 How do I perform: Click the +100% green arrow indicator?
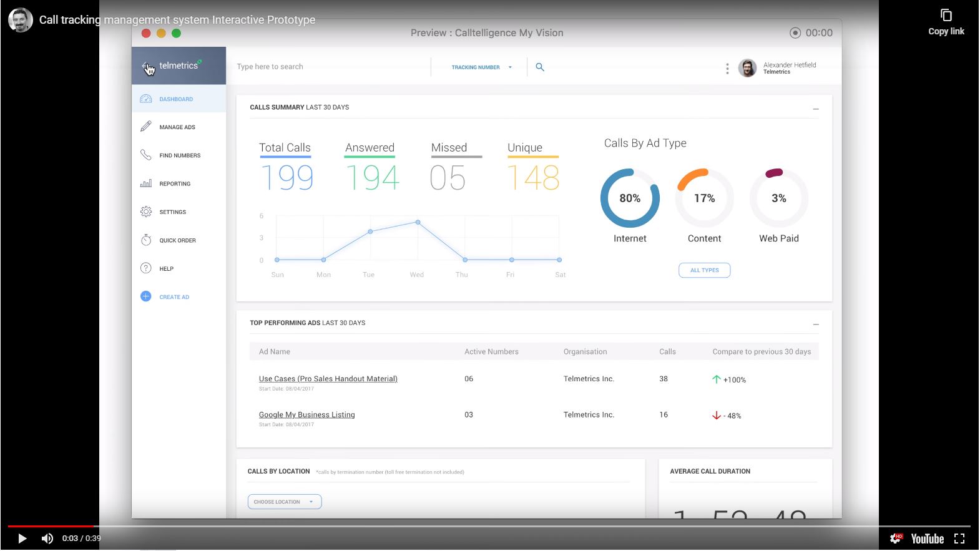point(717,379)
